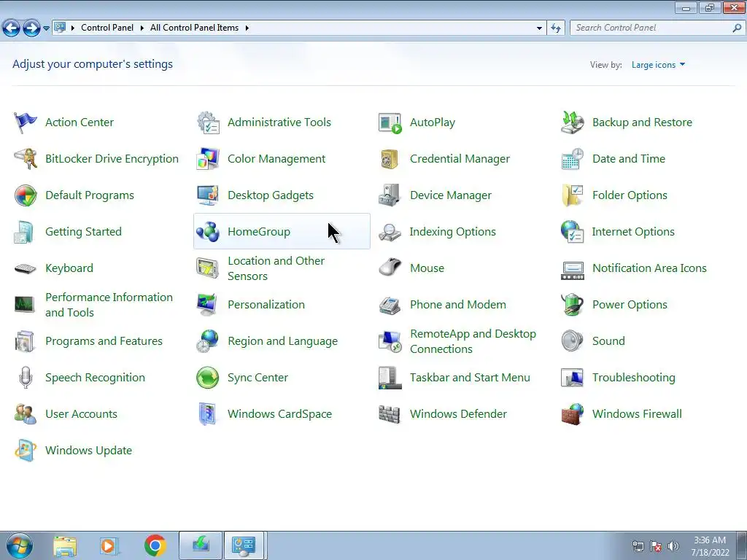Open the Notification Area Icons icon

[572, 270]
